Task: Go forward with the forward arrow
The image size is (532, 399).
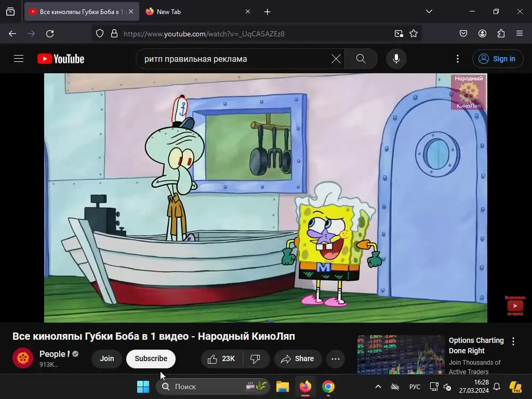Action: pos(31,34)
